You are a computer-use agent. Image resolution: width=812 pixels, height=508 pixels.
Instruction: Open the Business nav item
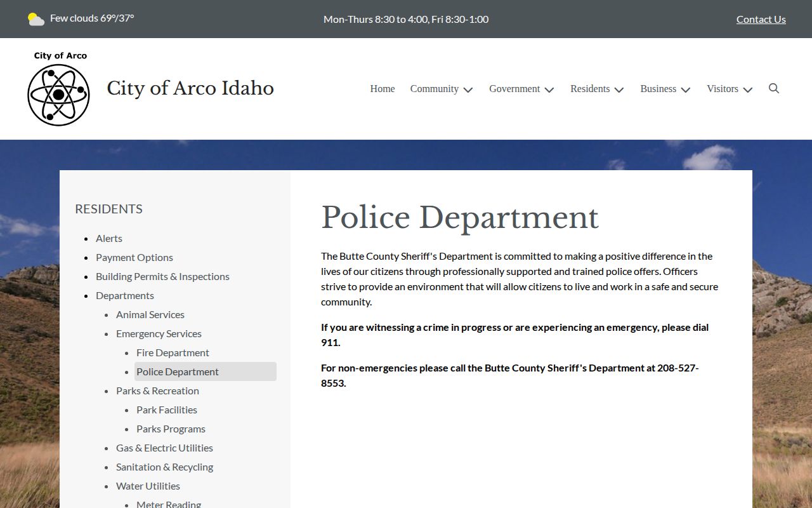coord(658,89)
